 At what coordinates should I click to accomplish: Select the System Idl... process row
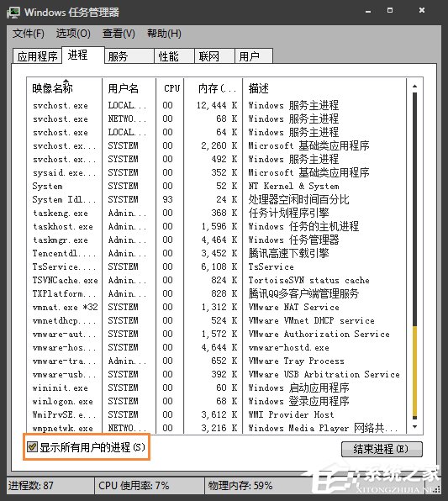click(216, 199)
